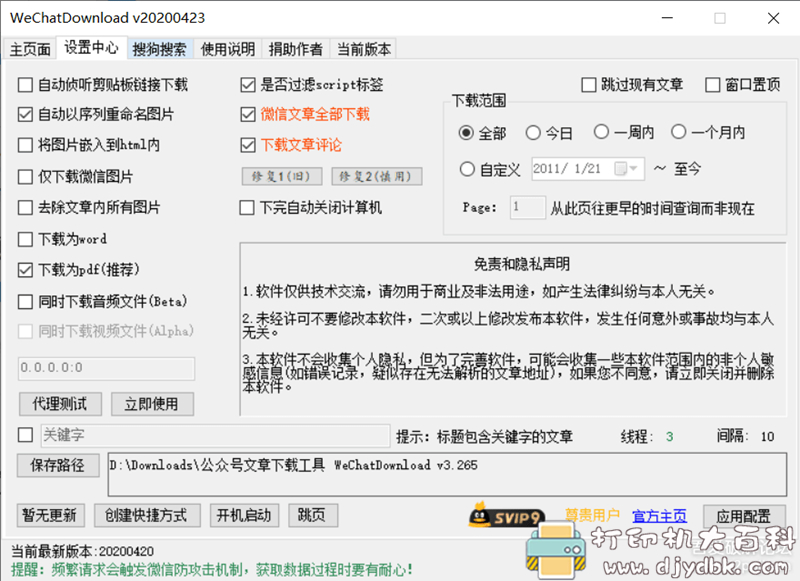
Task: Click the 开机启动 button
Action: click(x=244, y=515)
